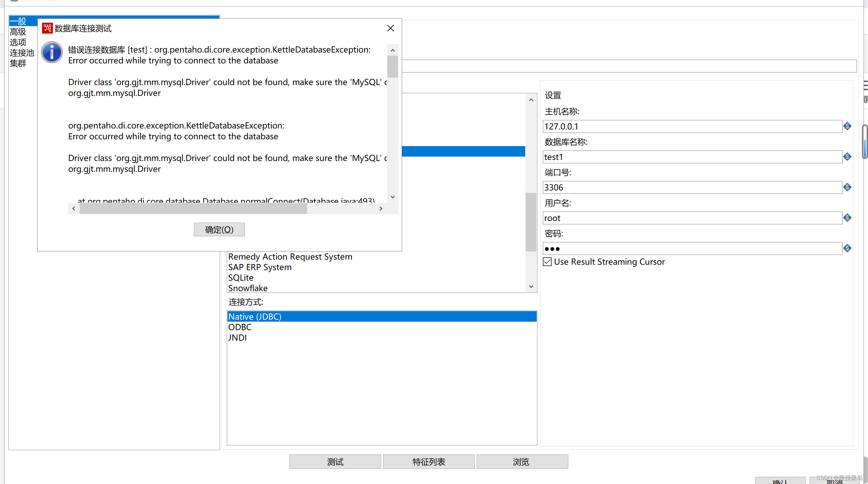Click the database type list scrollbar thumb
Image resolution: width=868 pixels, height=484 pixels.
coord(531,222)
